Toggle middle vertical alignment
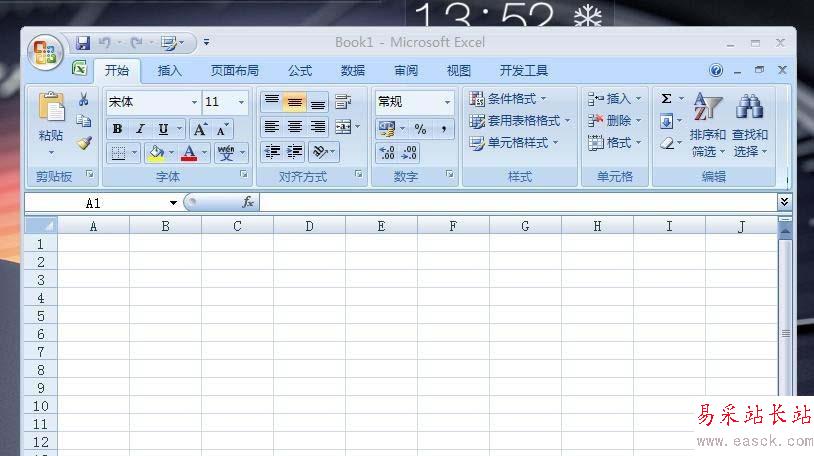This screenshot has height=456, width=814. click(x=295, y=101)
